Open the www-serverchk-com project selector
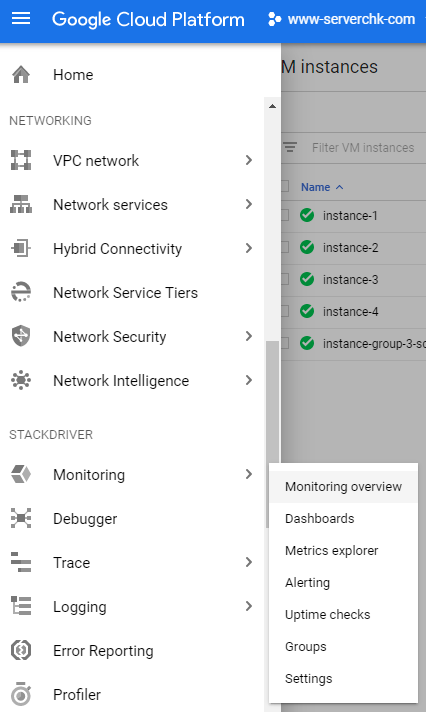 click(342, 19)
